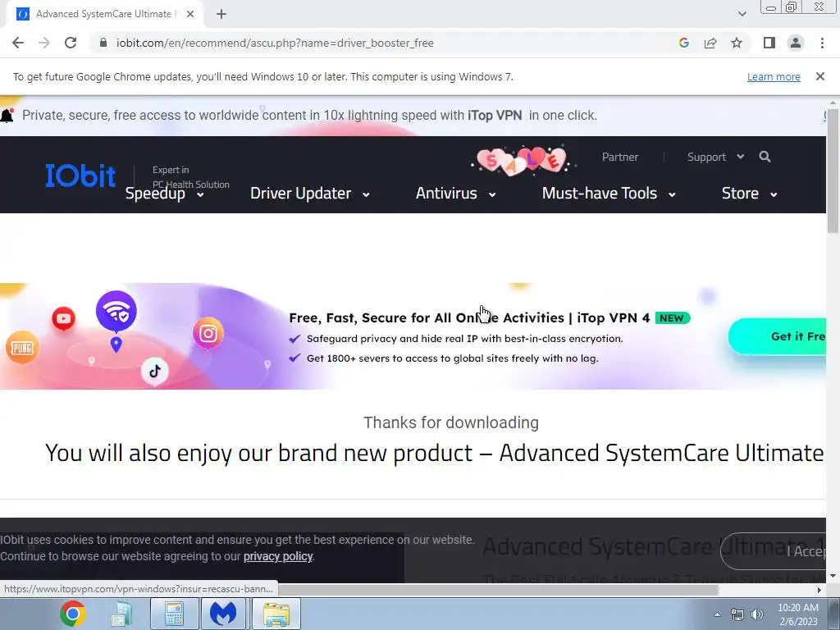Viewport: 840px width, 630px height.
Task: Close the Advanced SystemCare Ultimate tab
Action: point(190,14)
